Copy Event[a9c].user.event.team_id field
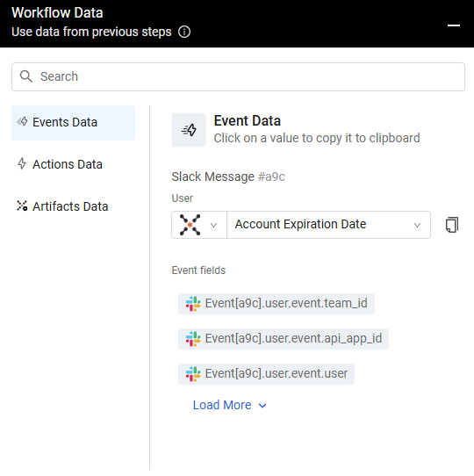This screenshot has height=476, width=474. click(276, 304)
